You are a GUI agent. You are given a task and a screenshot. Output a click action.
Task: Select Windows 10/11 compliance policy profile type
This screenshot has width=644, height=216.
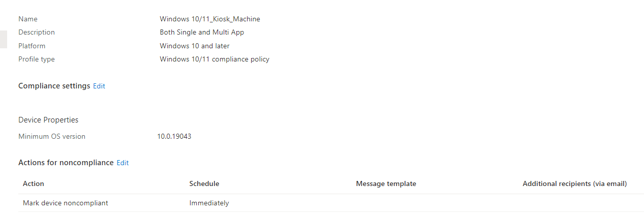point(214,59)
